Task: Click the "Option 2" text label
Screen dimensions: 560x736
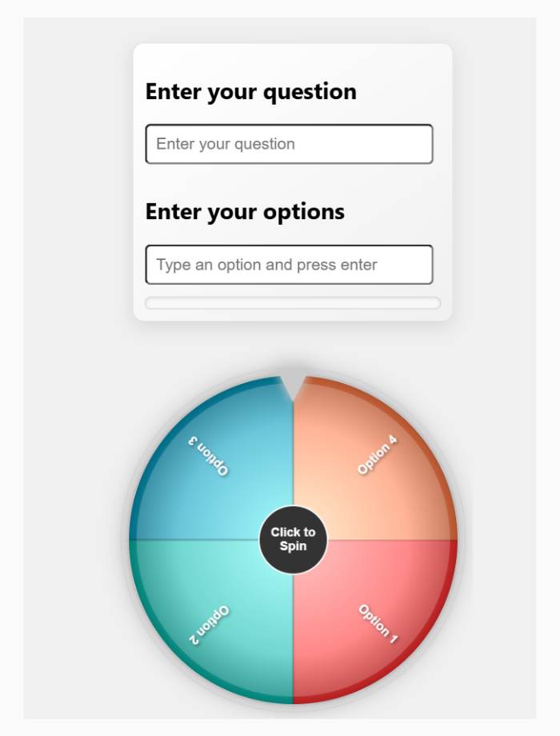Action: [209, 625]
